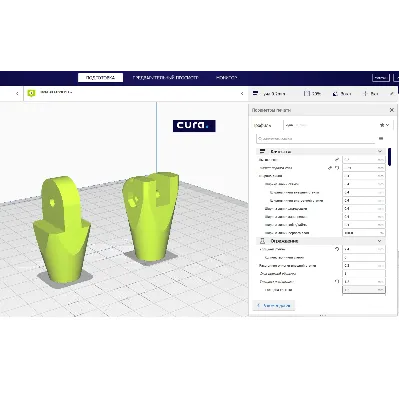The image size is (400, 400).
Task: Select the right green model on build plate
Action: 150,216
